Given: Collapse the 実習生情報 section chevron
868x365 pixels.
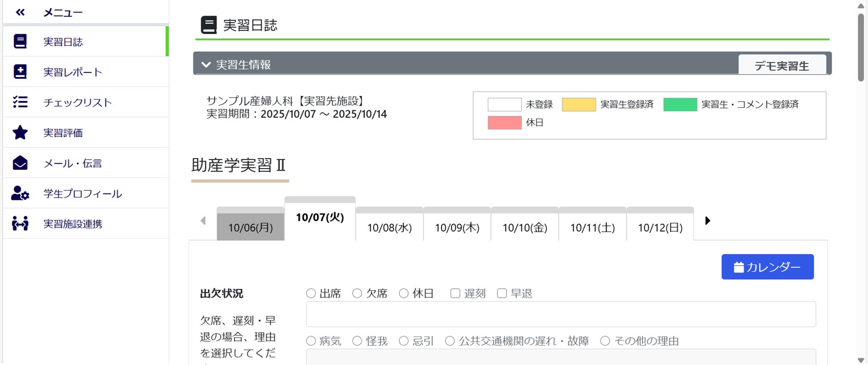Looking at the screenshot, I should (206, 65).
